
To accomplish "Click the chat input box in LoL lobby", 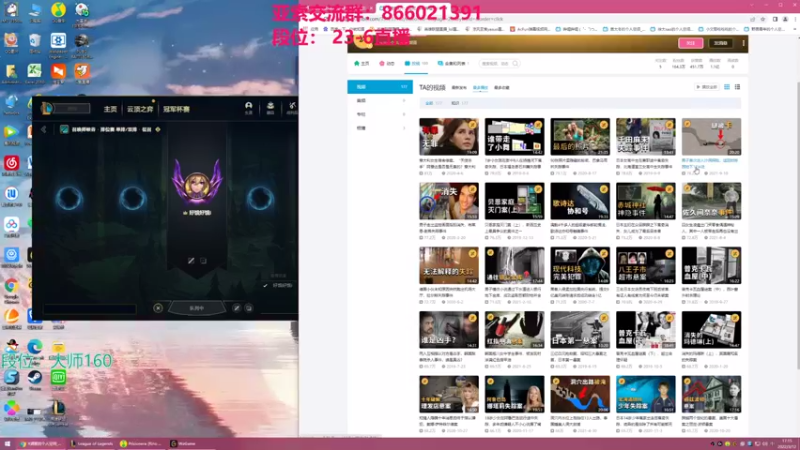I will (90, 309).
